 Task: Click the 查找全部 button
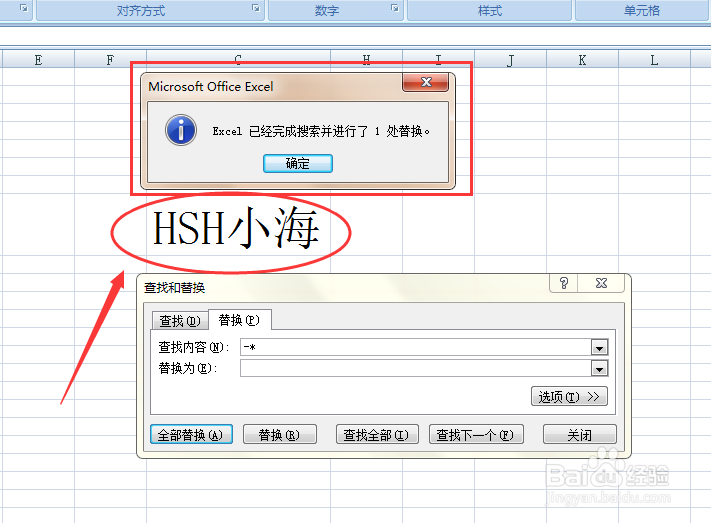377,435
